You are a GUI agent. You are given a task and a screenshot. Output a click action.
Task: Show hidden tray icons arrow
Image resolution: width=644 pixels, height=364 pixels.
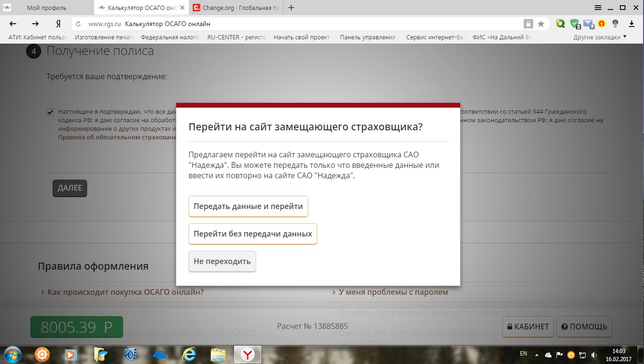537,355
